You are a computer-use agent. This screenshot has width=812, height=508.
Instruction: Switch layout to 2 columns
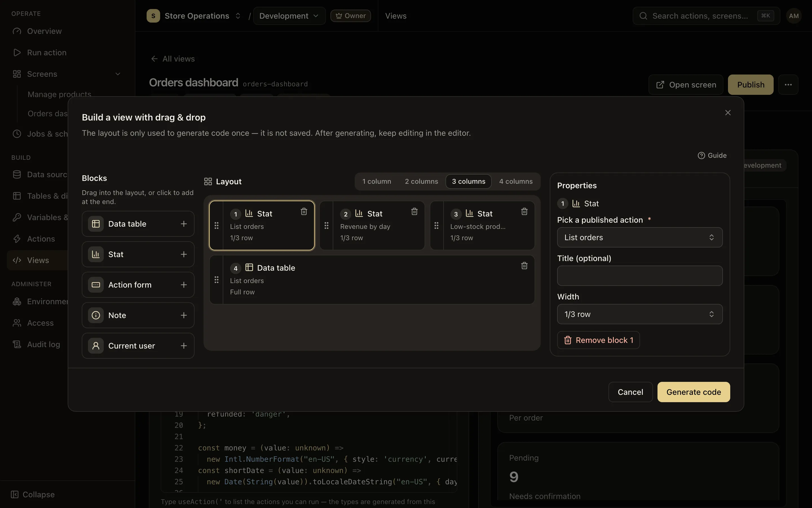point(421,181)
